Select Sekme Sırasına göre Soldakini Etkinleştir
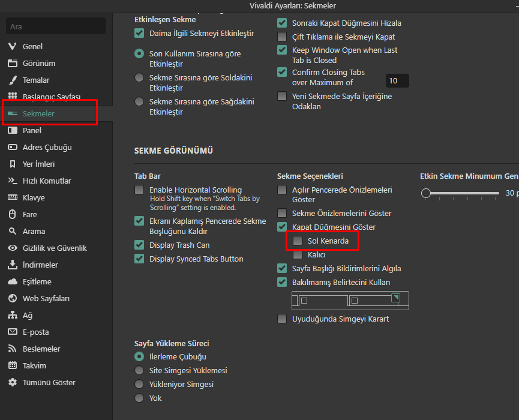The height and width of the screenshot is (420, 519). pos(139,77)
